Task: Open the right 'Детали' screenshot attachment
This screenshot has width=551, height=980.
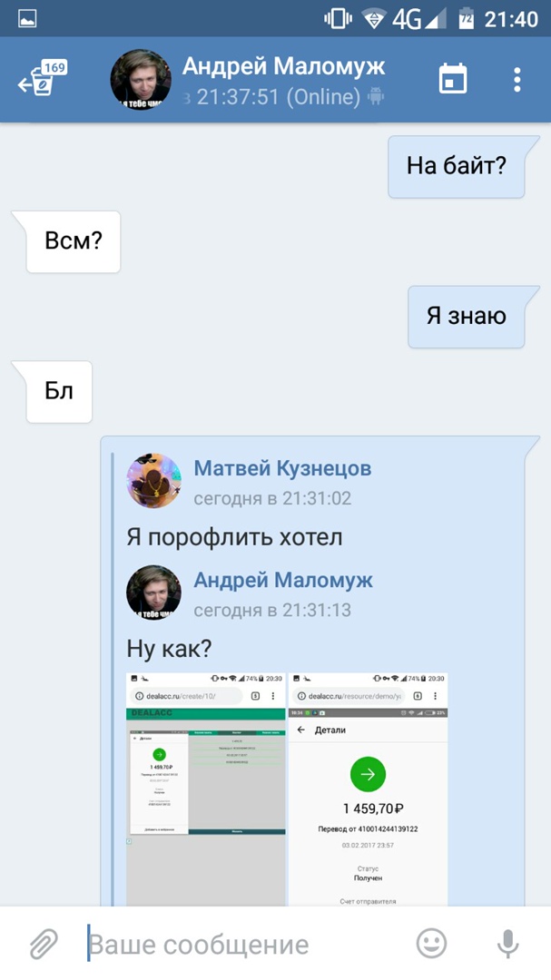Action: 368,789
